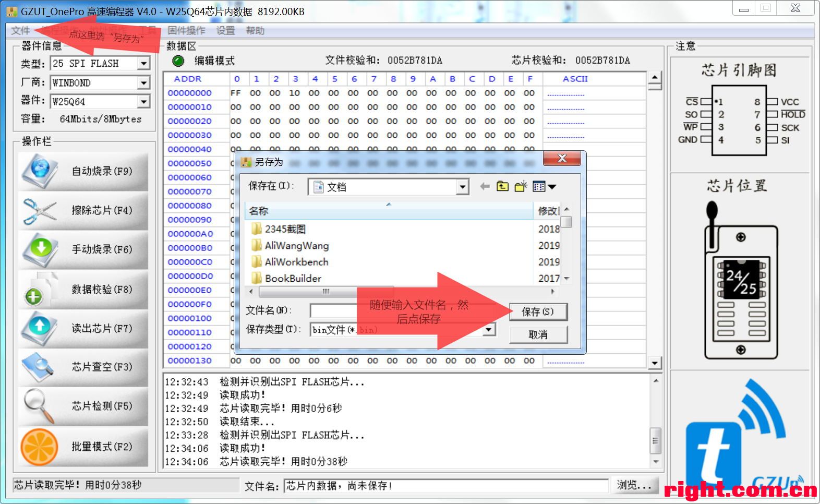Image resolution: width=820 pixels, height=504 pixels.
Task: Click the 芯片查空(F3) magnifier icon
Action: (39, 367)
